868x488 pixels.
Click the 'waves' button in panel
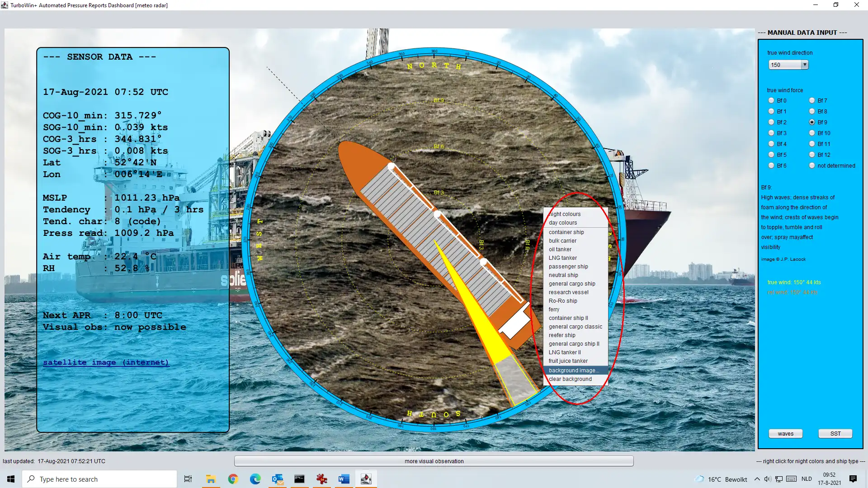click(785, 433)
